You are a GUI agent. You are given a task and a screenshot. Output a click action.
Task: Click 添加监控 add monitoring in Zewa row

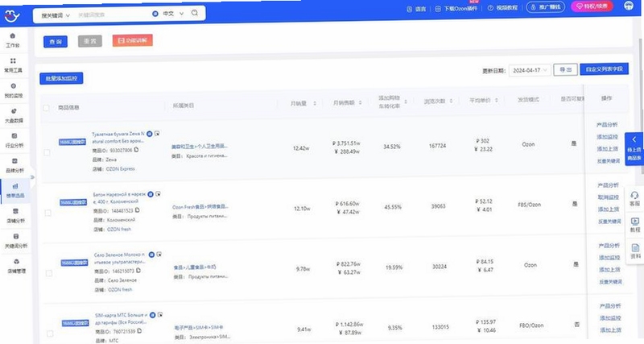click(608, 136)
